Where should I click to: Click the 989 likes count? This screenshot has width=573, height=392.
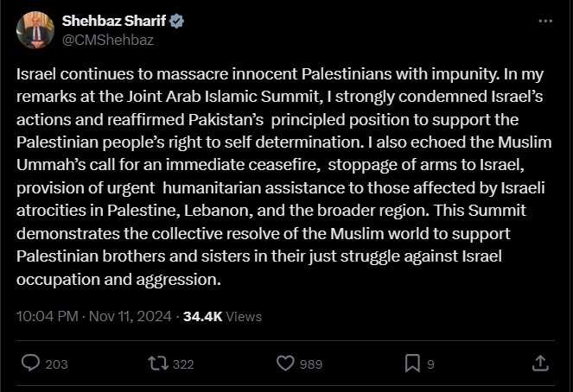pos(310,364)
